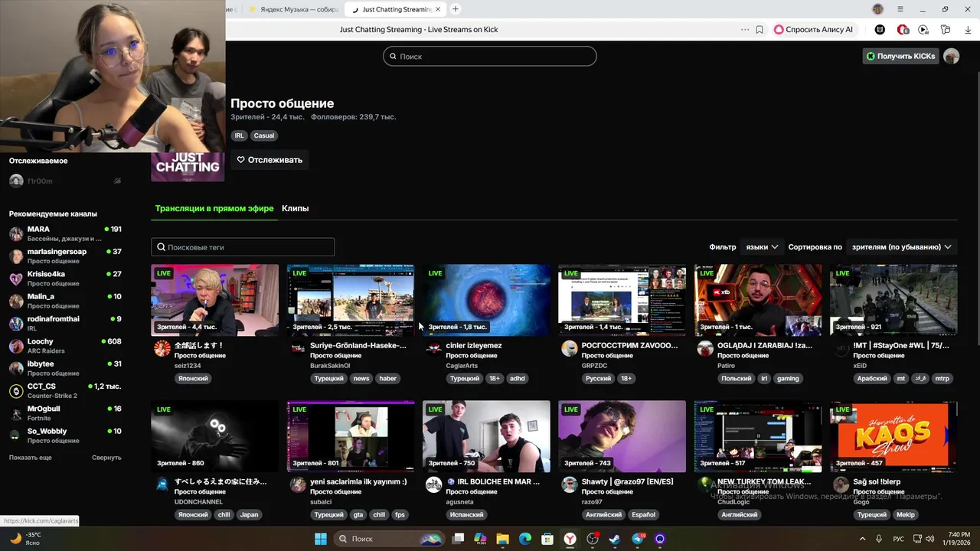Select the Japanese tag under seiz1234

tap(193, 378)
